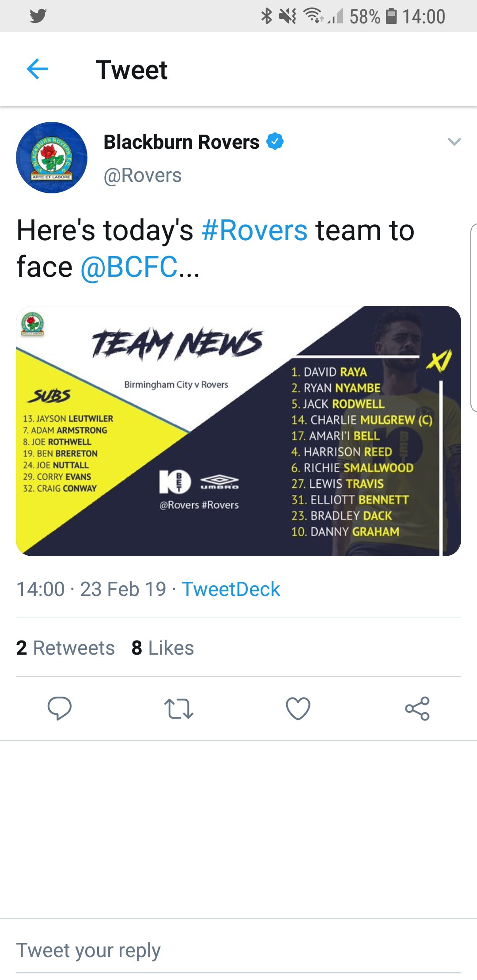Like the tweet with heart icon
Screen dimensions: 477x980
(x=298, y=709)
